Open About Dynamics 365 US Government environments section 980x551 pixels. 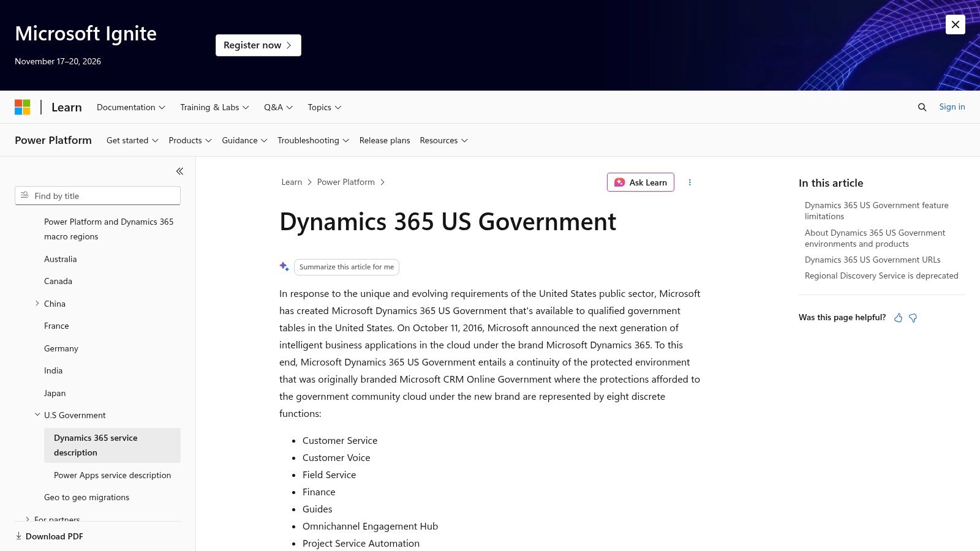click(x=875, y=238)
